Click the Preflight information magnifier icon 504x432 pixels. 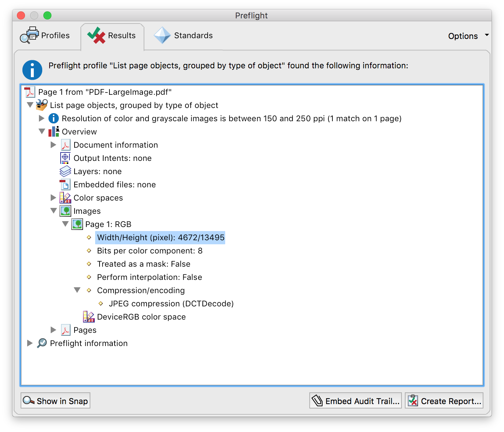click(42, 343)
